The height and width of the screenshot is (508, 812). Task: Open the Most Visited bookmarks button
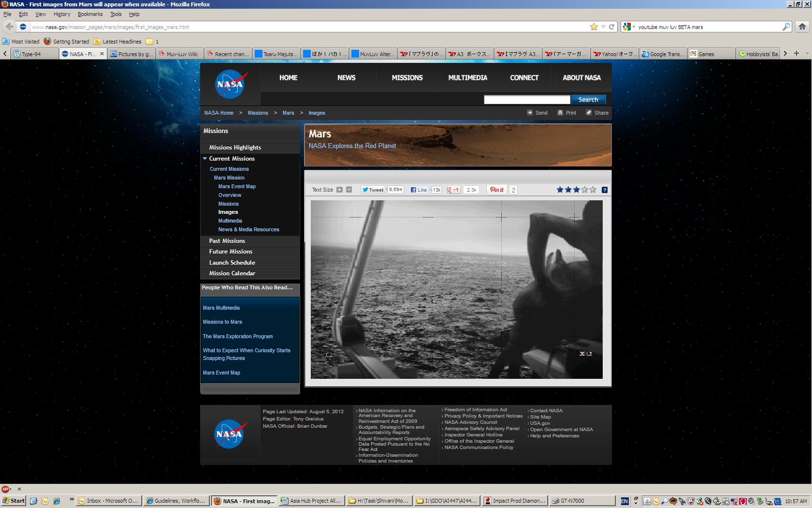coord(21,42)
